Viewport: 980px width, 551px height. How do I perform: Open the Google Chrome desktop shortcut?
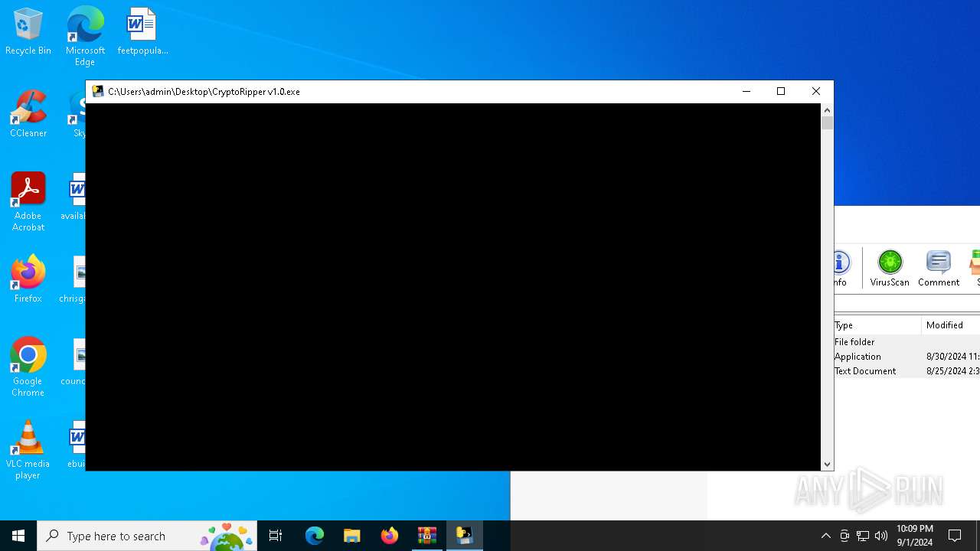(x=28, y=367)
